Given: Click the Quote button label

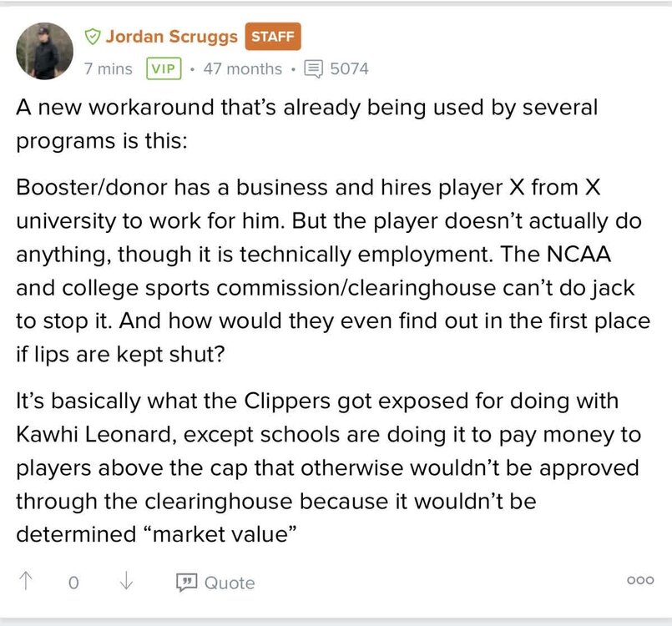Looking at the screenshot, I should coord(230,583).
